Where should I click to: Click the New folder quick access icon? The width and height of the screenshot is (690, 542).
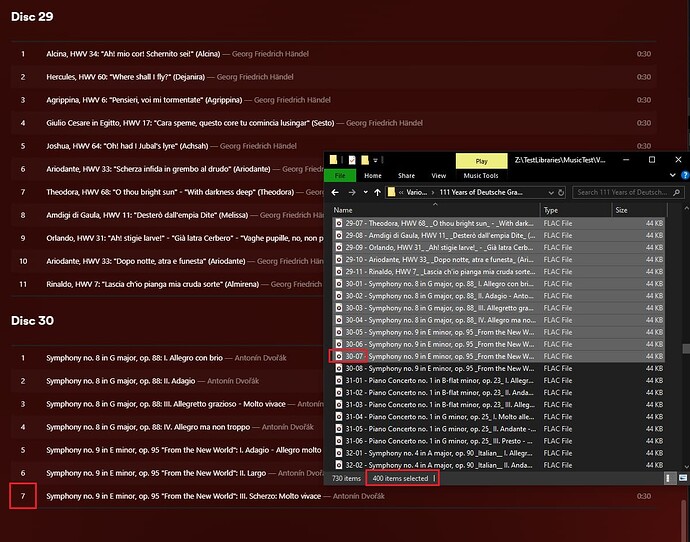[364, 160]
